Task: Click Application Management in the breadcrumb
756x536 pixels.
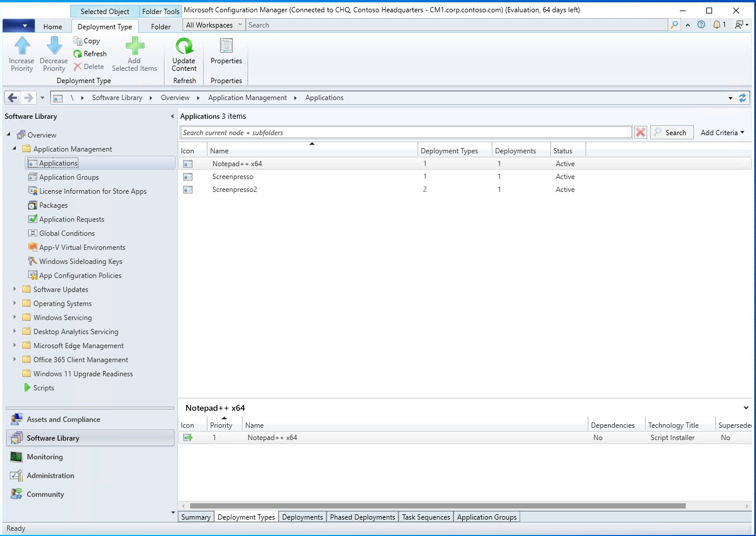Action: tap(248, 98)
